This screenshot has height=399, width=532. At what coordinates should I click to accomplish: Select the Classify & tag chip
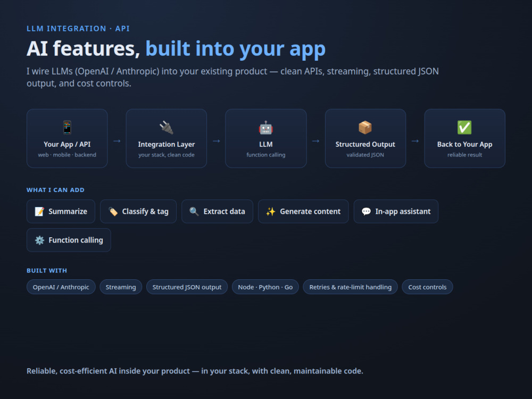(138, 211)
